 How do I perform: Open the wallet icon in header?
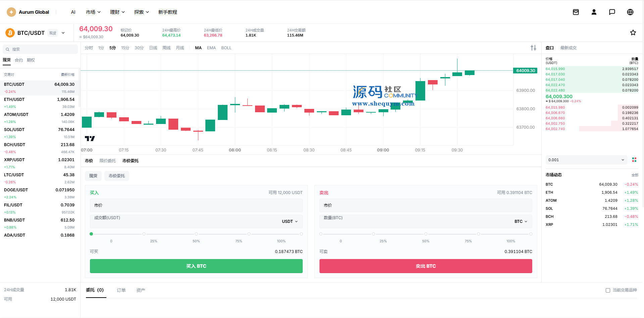tap(576, 12)
